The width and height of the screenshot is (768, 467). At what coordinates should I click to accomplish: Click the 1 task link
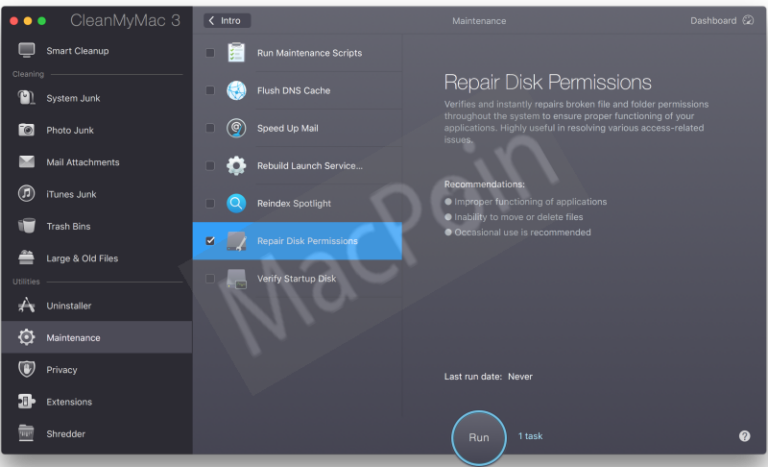tap(530, 436)
